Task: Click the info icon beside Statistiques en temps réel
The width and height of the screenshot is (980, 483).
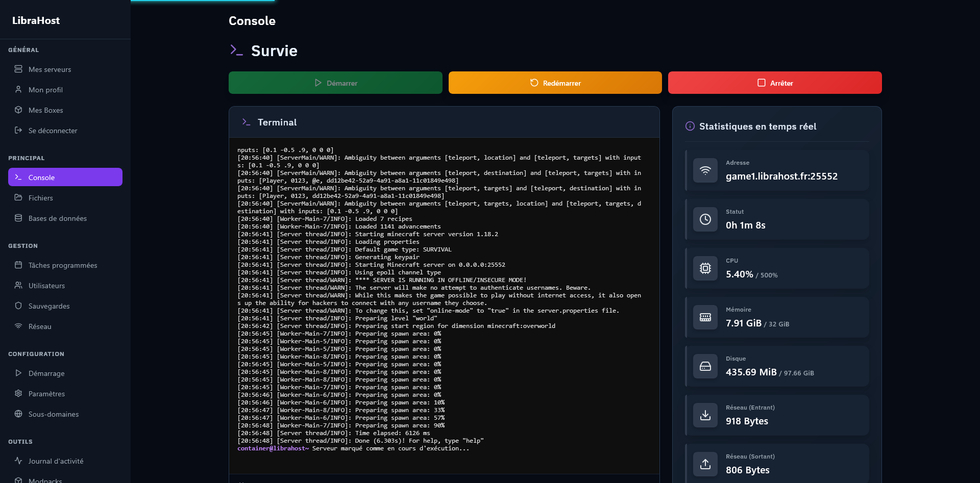Action: point(690,126)
